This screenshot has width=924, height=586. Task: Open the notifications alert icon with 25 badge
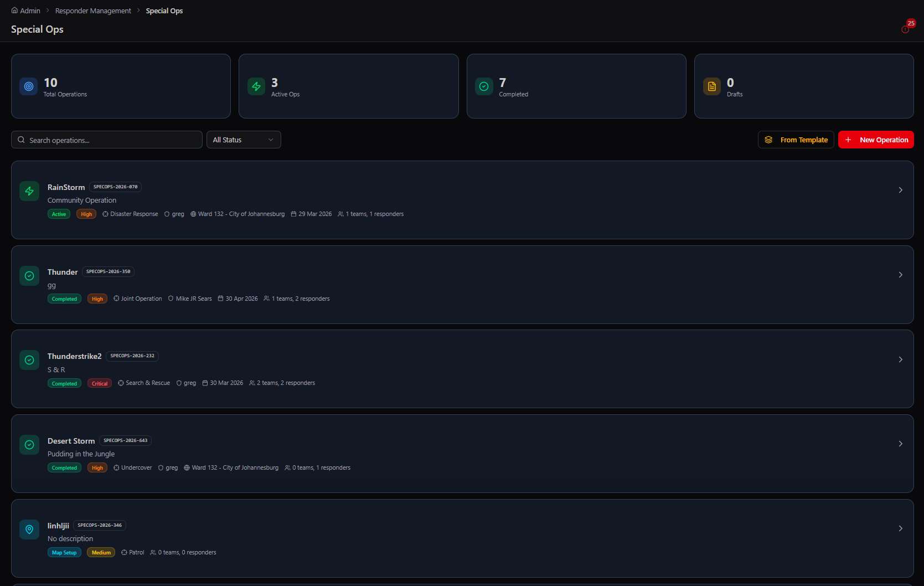click(x=906, y=29)
